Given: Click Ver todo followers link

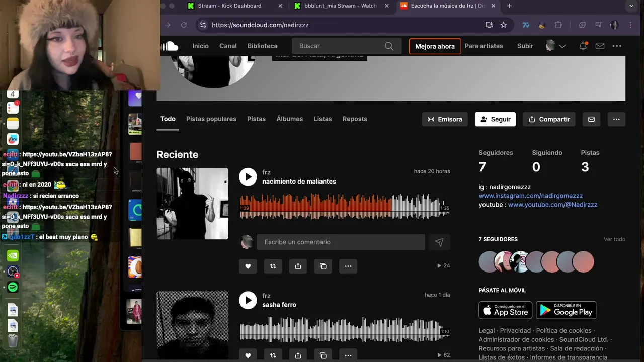Looking at the screenshot, I should [614, 239].
